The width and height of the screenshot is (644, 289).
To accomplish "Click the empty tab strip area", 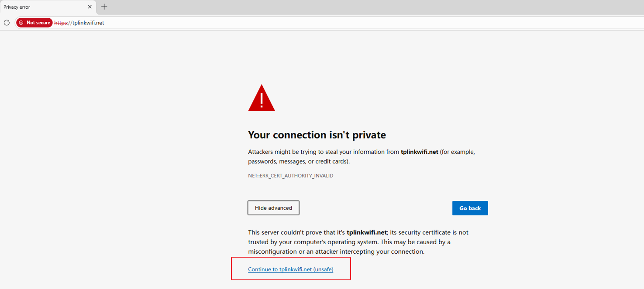I will click(x=306, y=7).
